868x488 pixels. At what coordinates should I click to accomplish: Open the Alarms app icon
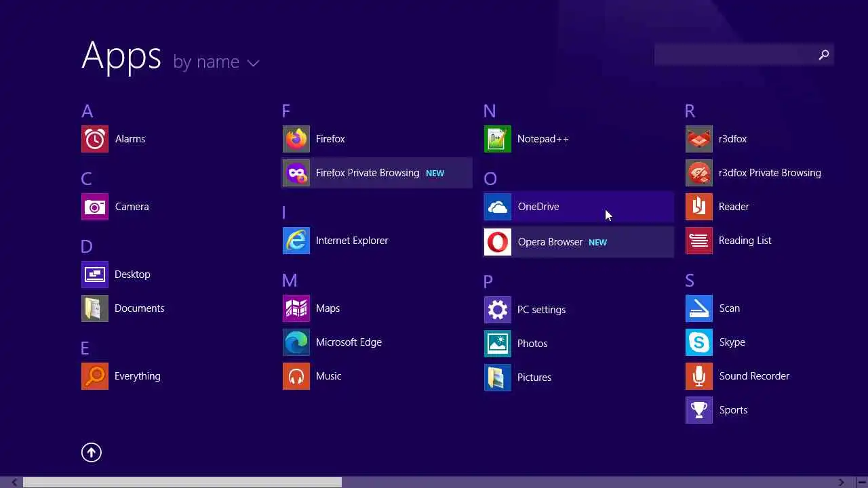click(x=95, y=139)
